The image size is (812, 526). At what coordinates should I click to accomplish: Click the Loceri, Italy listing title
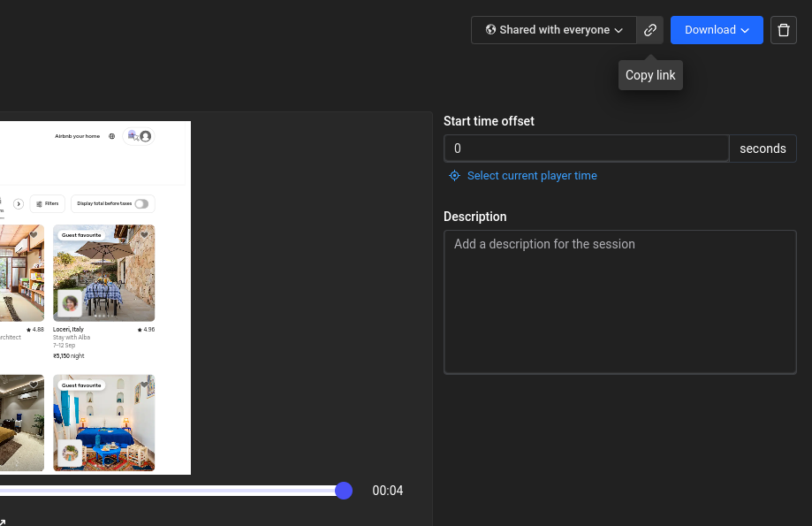click(68, 329)
